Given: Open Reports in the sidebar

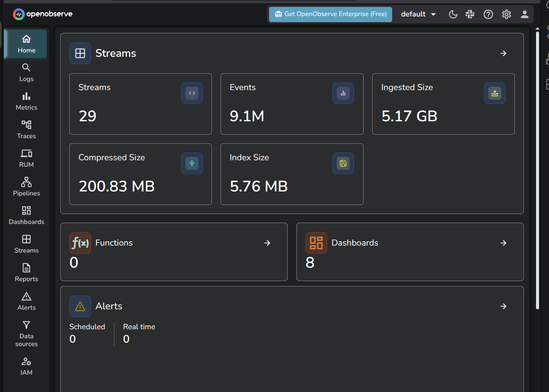Looking at the screenshot, I should point(26,272).
